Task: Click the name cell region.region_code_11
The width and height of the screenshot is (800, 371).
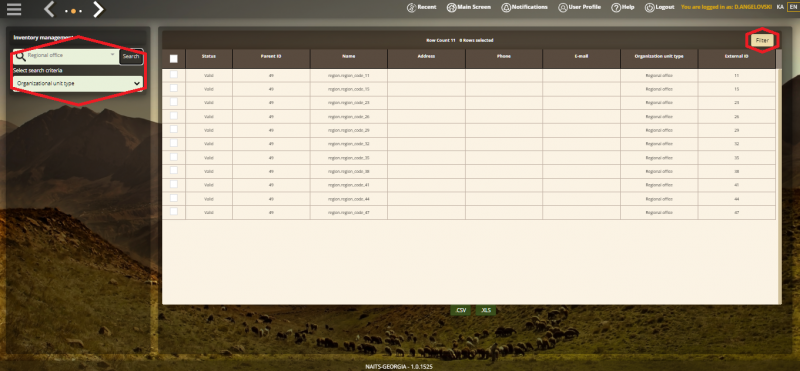Action: [349, 76]
